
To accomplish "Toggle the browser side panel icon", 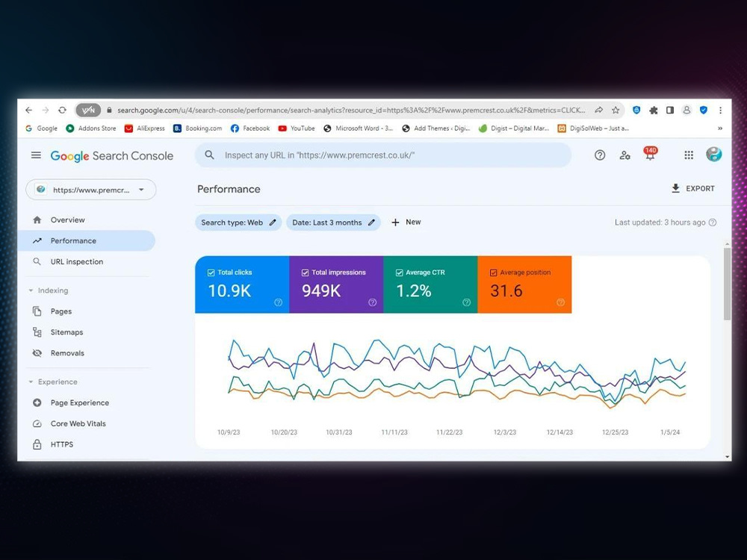I will 670,110.
